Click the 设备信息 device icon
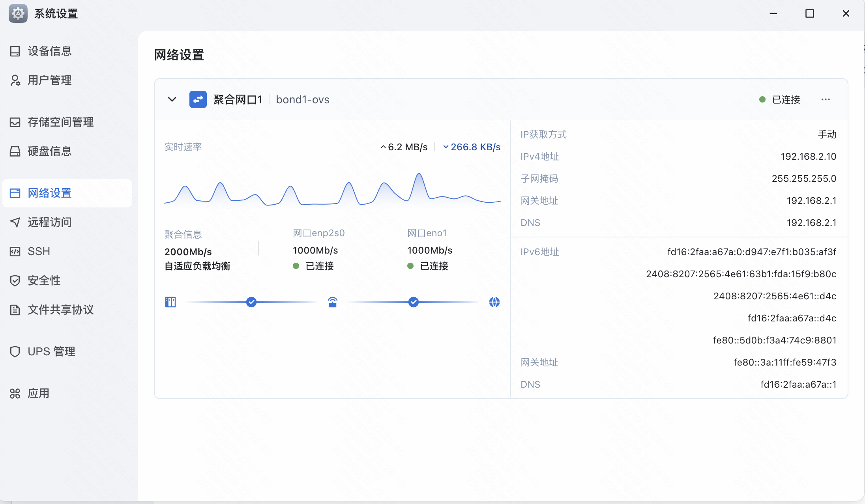The width and height of the screenshot is (865, 504). click(15, 51)
